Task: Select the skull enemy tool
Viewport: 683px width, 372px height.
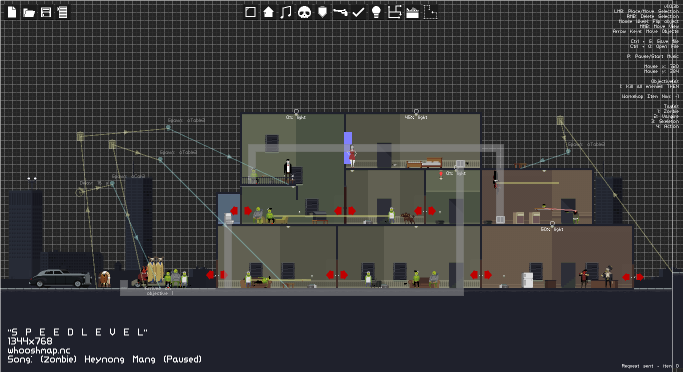Action: point(304,12)
